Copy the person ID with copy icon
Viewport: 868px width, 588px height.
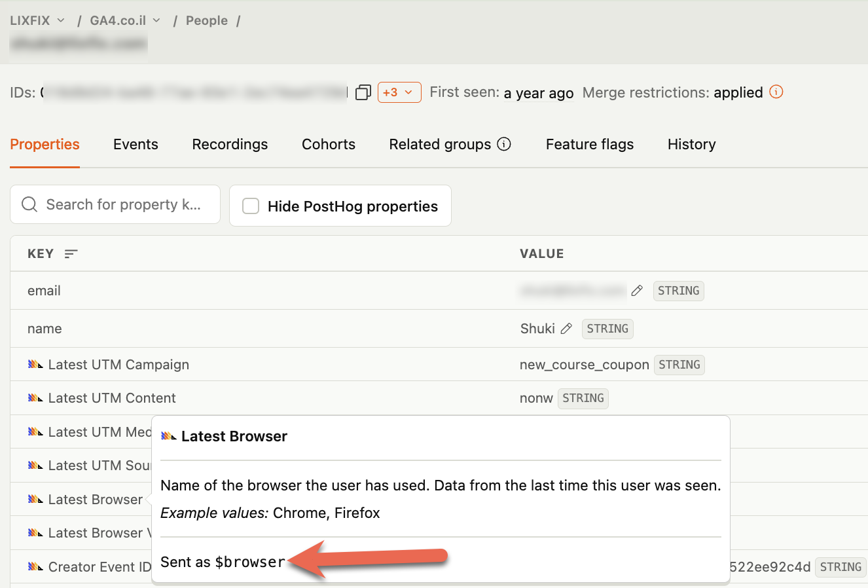363,92
